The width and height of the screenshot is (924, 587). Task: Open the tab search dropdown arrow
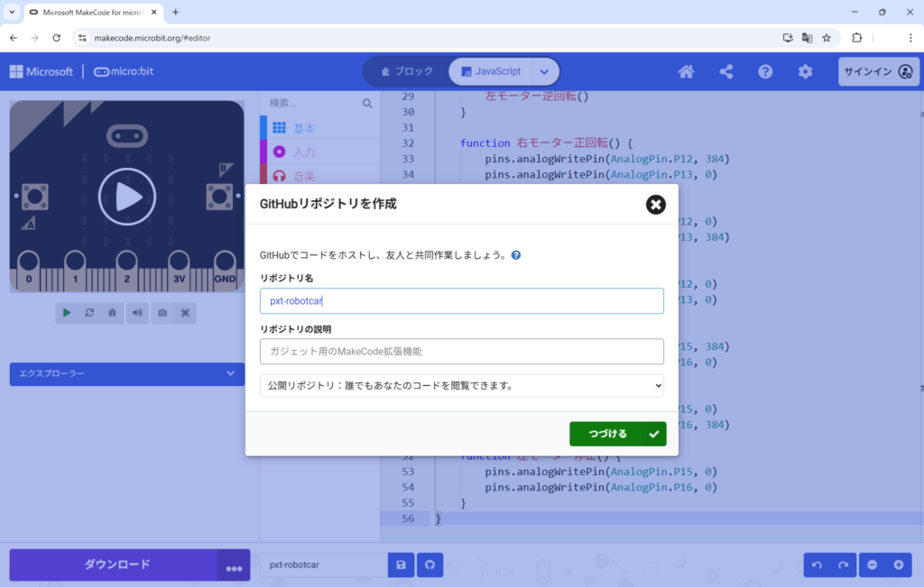[12, 12]
